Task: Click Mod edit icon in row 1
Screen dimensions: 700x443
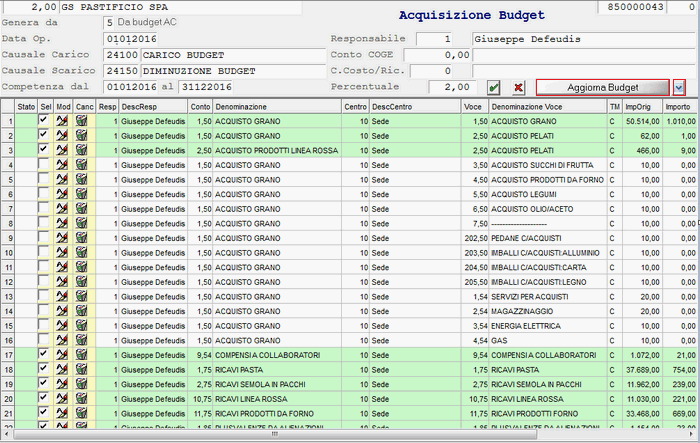Action: tap(62, 121)
